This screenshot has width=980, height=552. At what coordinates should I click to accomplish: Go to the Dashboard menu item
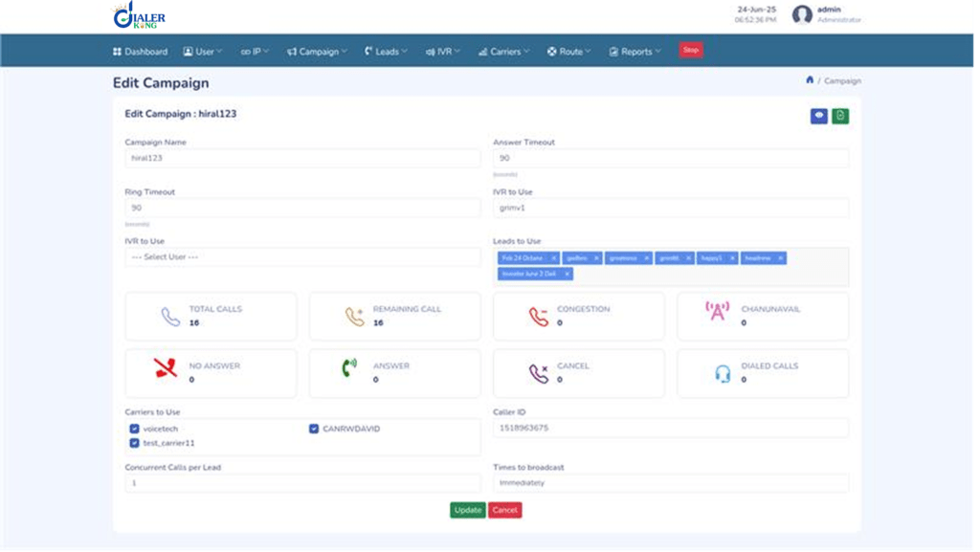click(142, 52)
